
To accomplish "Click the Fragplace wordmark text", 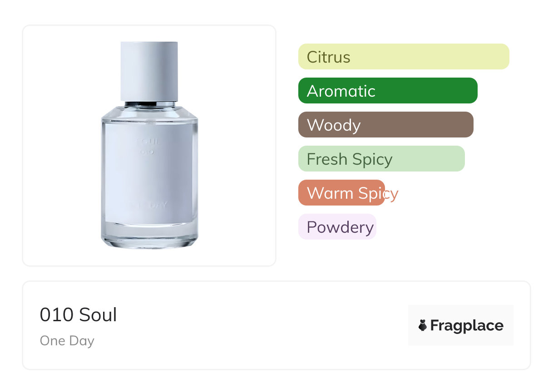I will click(x=467, y=326).
